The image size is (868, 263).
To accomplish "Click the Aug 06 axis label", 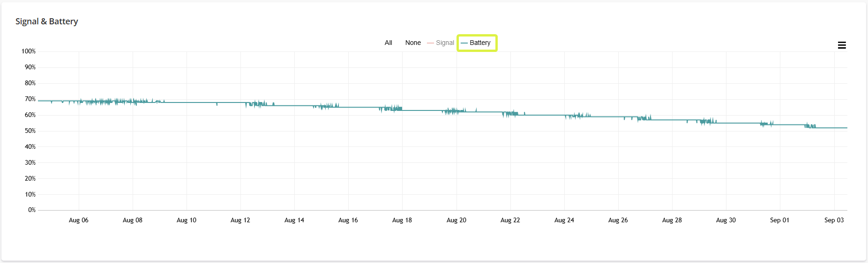I will click(79, 220).
